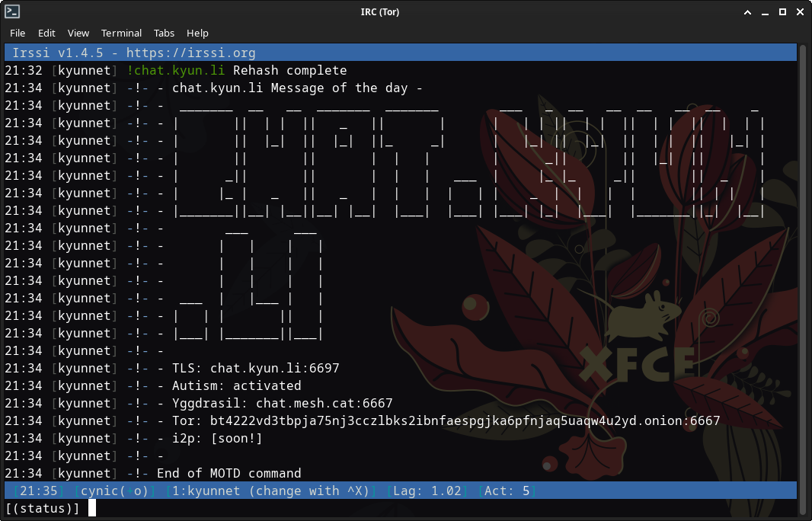812x521 pixels.
Task: Open the Edit menu
Action: (x=46, y=33)
